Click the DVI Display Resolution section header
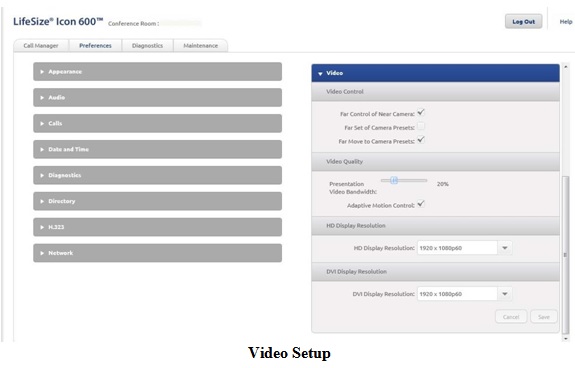 pyautogui.click(x=435, y=272)
